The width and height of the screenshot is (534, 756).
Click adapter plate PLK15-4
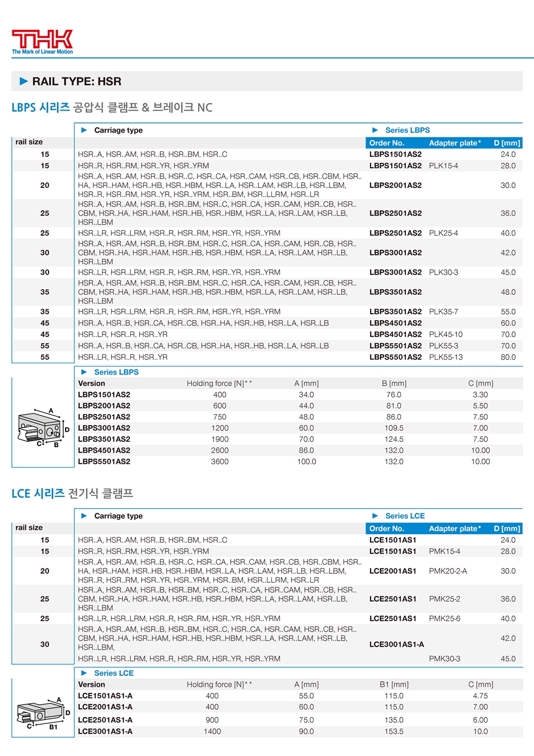tap(443, 166)
